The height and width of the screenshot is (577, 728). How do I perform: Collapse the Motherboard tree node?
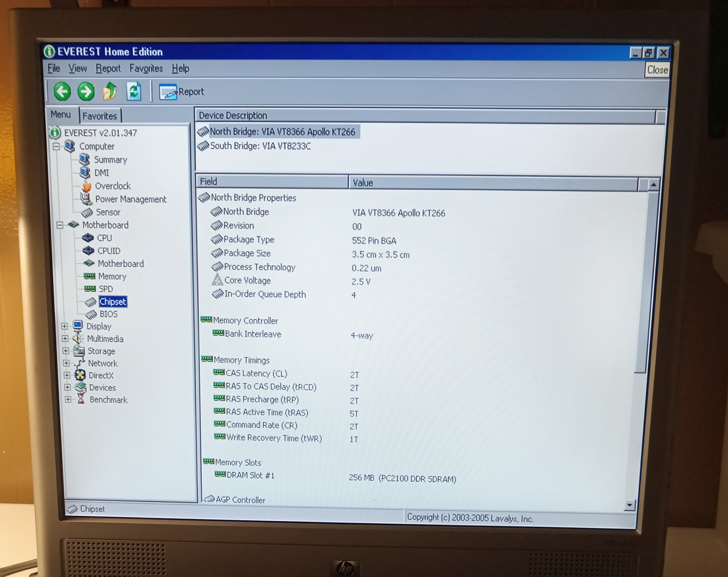(x=60, y=225)
